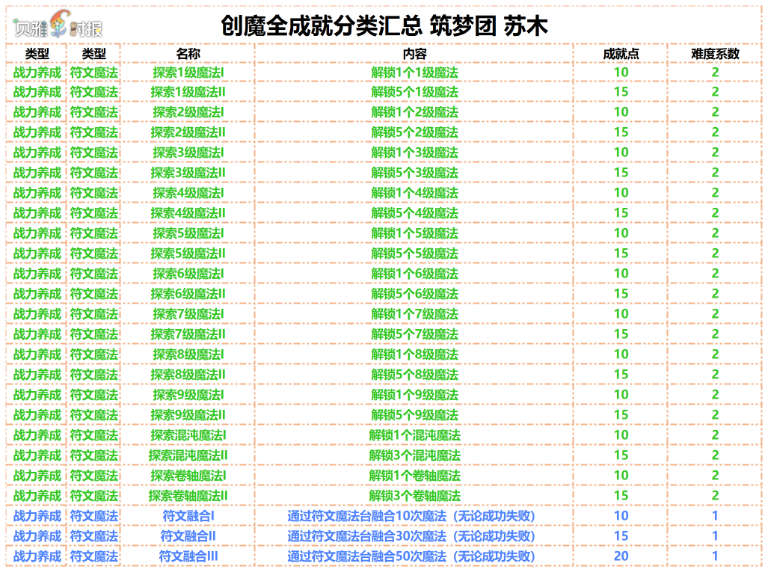Click the 探索3级魔法II name cell
Image resolution: width=768 pixels, height=572 pixels.
click(x=187, y=173)
